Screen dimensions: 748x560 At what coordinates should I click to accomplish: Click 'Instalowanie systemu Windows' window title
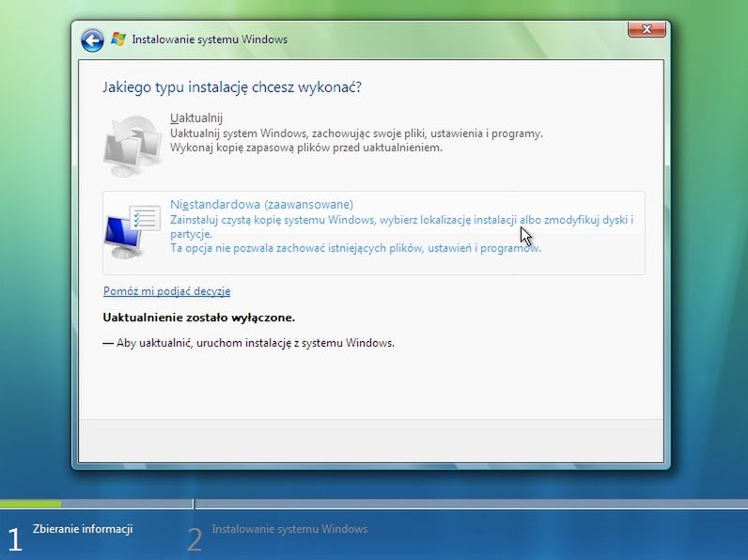pyautogui.click(x=210, y=39)
